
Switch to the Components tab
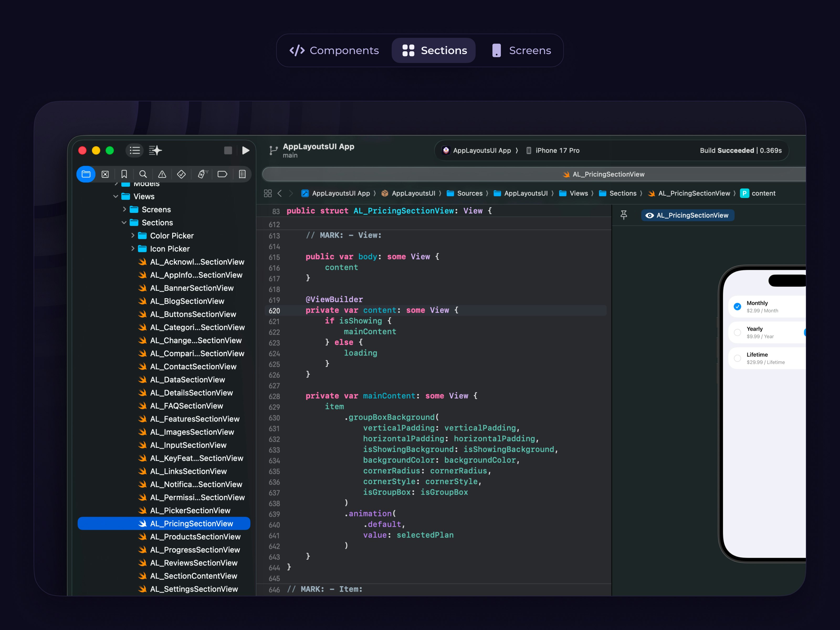(x=335, y=50)
